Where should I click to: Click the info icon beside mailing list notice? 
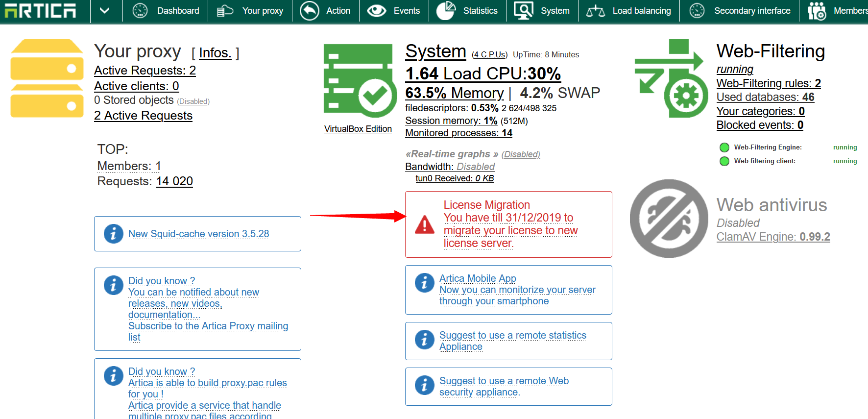(x=114, y=285)
